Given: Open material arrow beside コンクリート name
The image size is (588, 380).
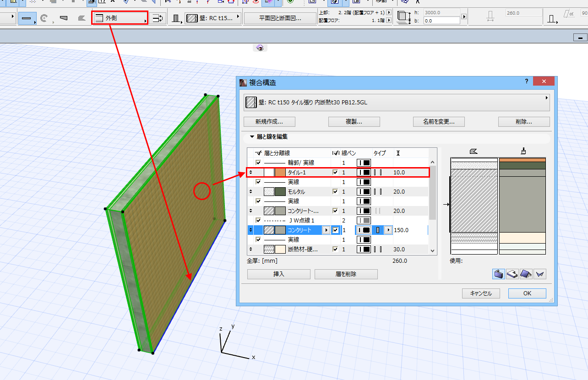Looking at the screenshot, I should point(326,230).
